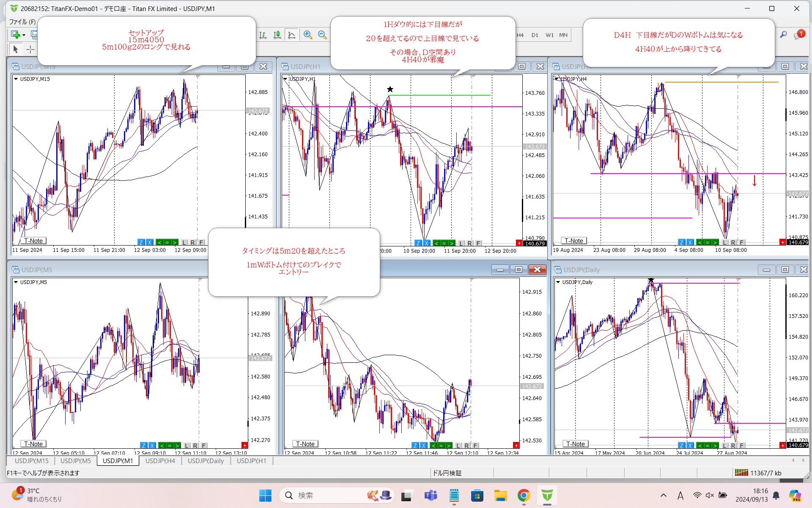
Task: Expand USDJPY,Daily chart header triangle
Action: (558, 282)
